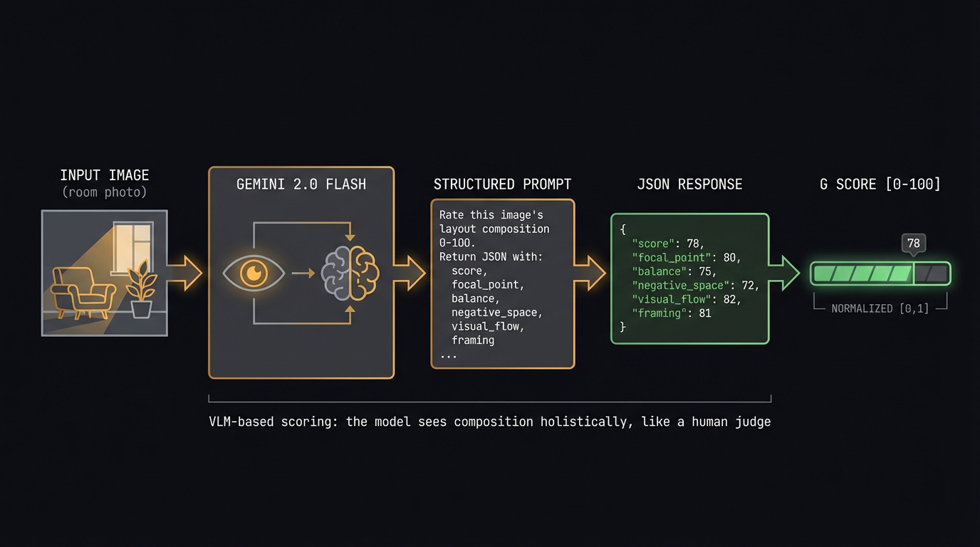Click the arrow from input image to Gemini
980x547 pixels.
[x=185, y=273]
